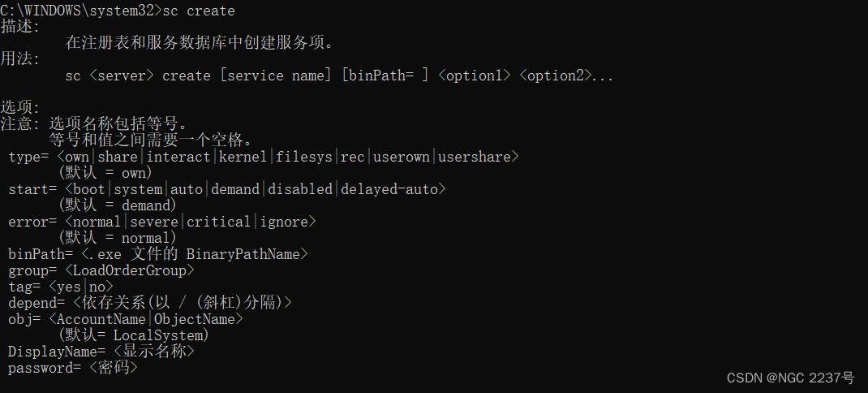Select the 'kernel' type value
868x393 pixels.
(243, 157)
